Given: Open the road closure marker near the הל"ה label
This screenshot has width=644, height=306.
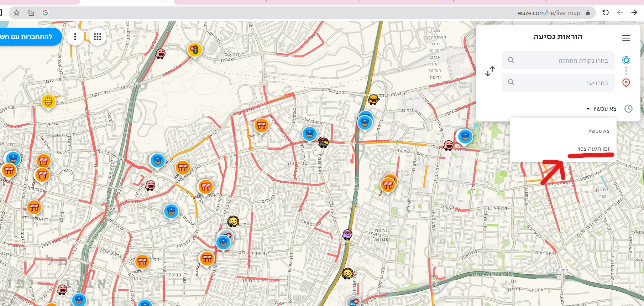Looking at the screenshot, I should (x=142, y=263).
